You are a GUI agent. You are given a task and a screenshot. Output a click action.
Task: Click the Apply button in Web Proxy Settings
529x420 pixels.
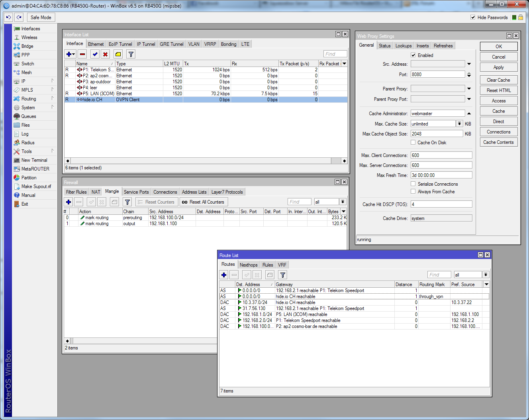pos(498,67)
